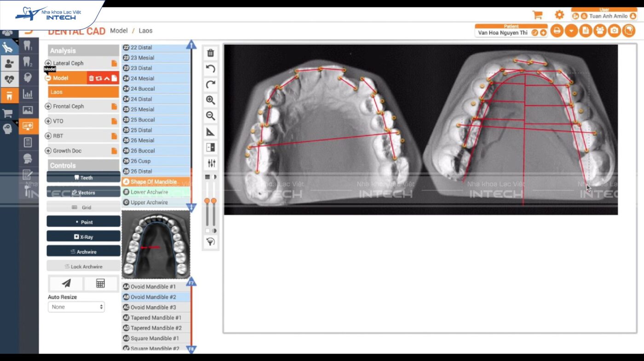
Task: Click the orange print button
Action: (x=557, y=31)
